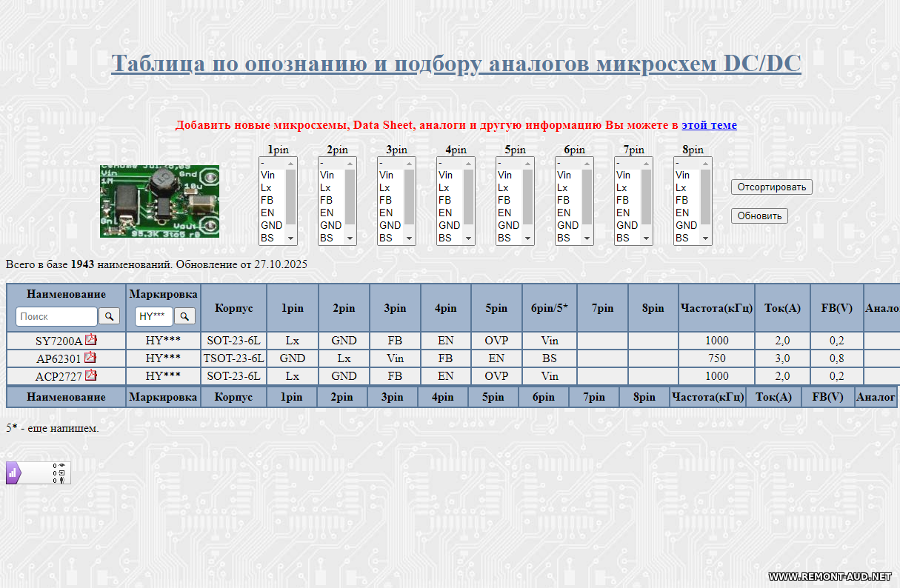Image resolution: width=900 pixels, height=588 pixels.
Task: Open the 'этой теме' link
Action: (709, 125)
